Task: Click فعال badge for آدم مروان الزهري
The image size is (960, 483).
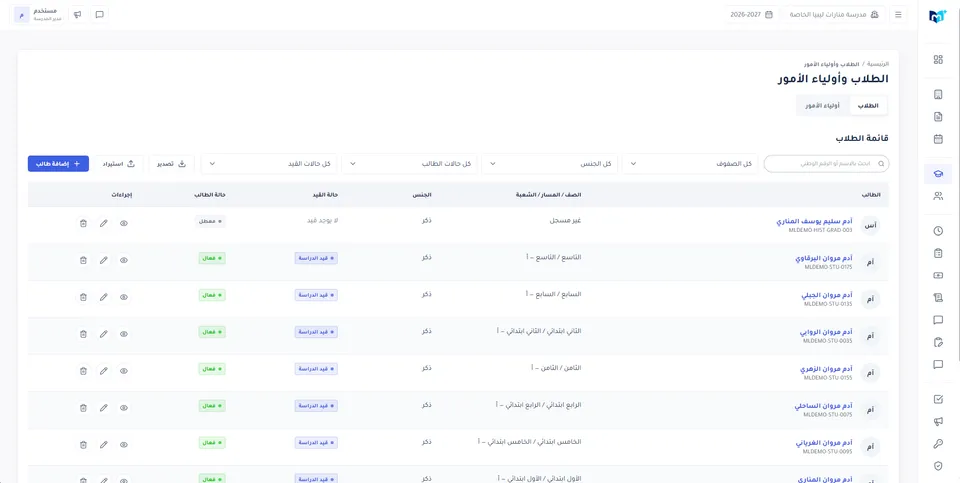Action: pos(212,369)
